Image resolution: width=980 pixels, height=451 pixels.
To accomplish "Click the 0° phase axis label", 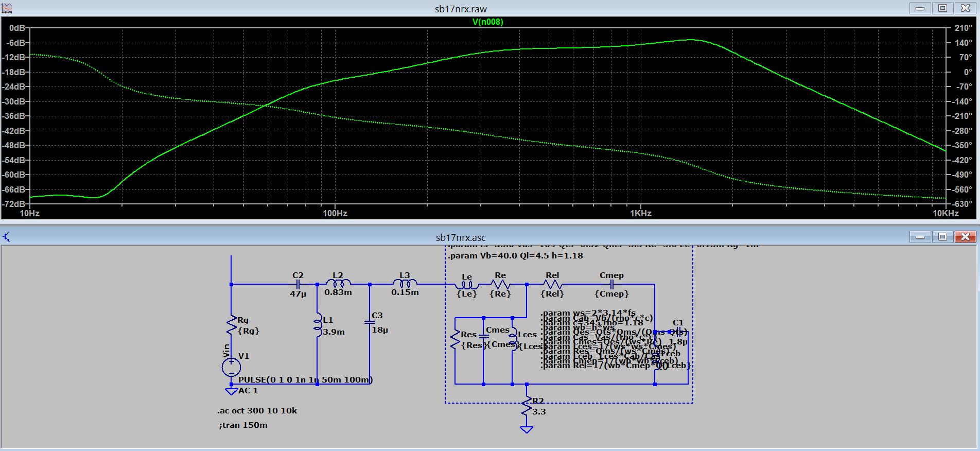I will pyautogui.click(x=967, y=73).
